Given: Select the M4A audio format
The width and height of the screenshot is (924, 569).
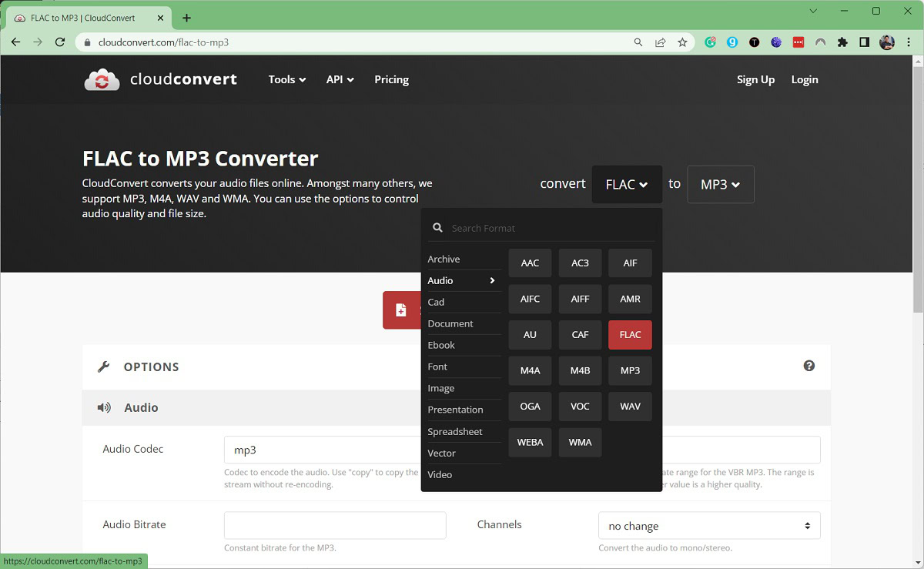Looking at the screenshot, I should tap(530, 370).
